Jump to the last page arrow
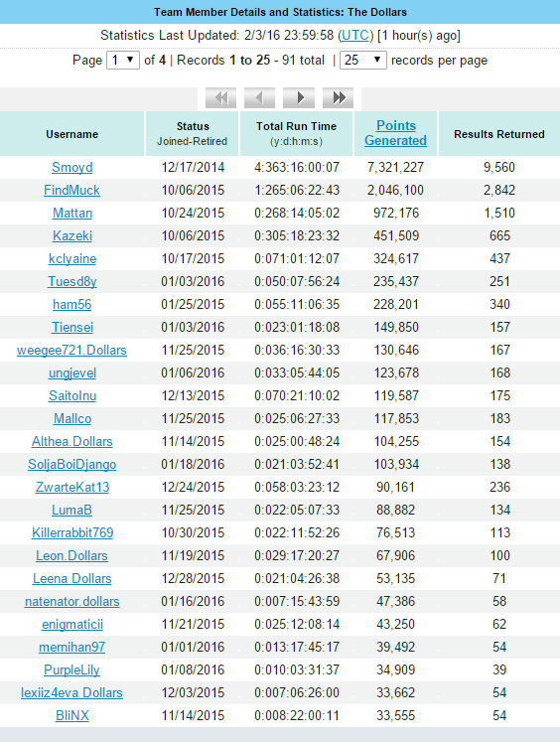Image resolution: width=560 pixels, height=742 pixels. point(338,97)
